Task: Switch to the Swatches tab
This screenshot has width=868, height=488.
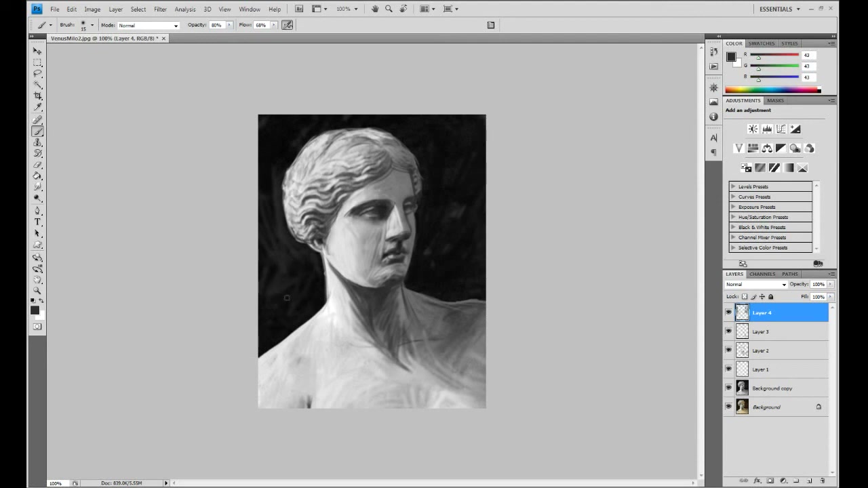Action: 762,43
